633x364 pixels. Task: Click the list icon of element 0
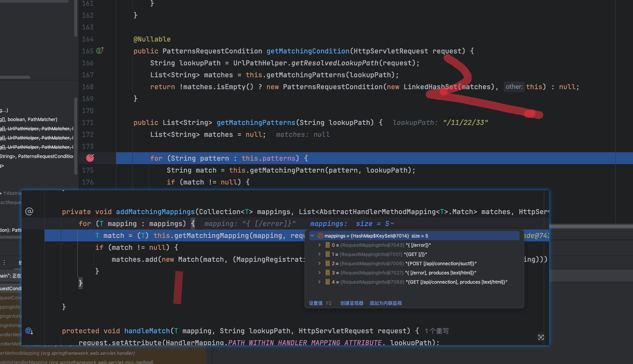pyautogui.click(x=328, y=245)
